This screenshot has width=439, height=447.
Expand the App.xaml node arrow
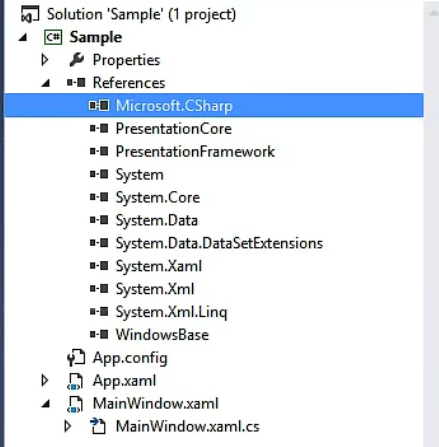click(x=45, y=380)
